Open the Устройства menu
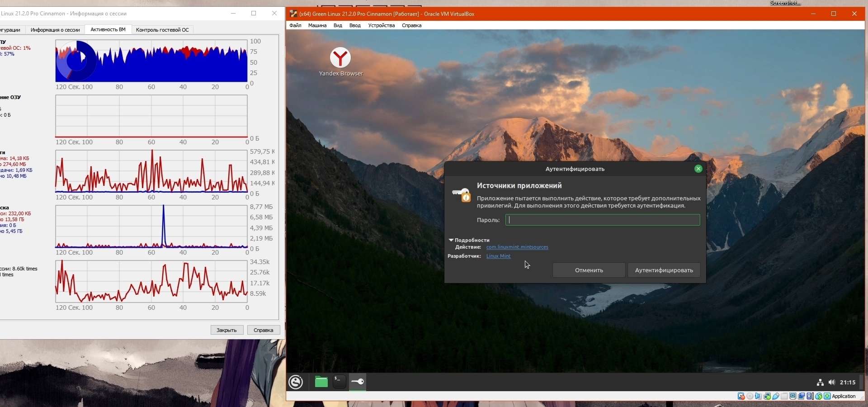 (x=381, y=26)
